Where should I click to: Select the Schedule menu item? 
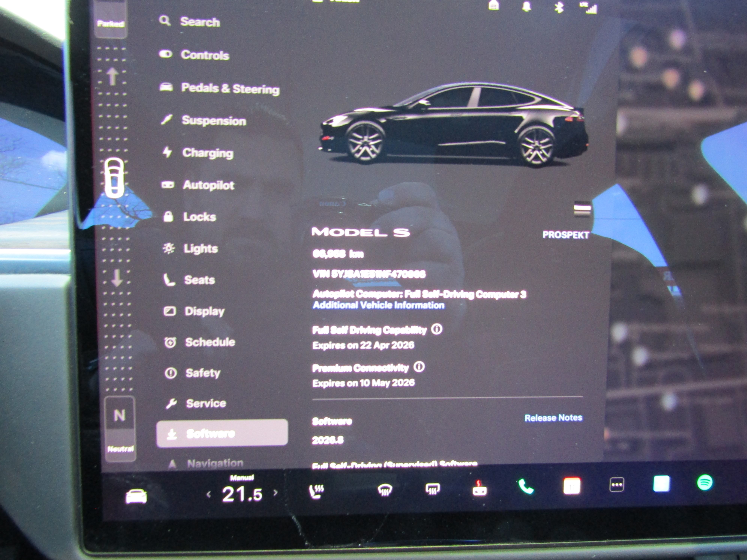200,342
